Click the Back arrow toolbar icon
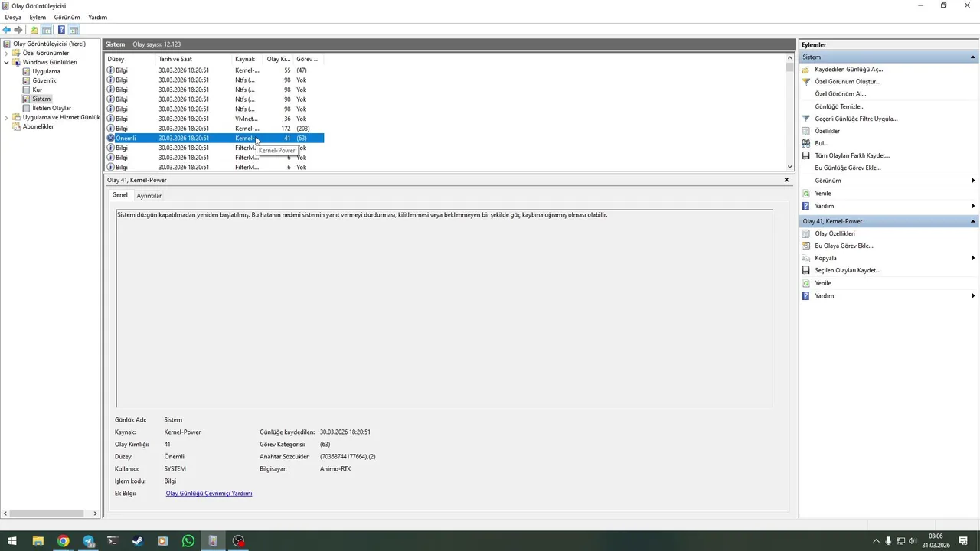Screen dimensions: 980x551 point(7,30)
